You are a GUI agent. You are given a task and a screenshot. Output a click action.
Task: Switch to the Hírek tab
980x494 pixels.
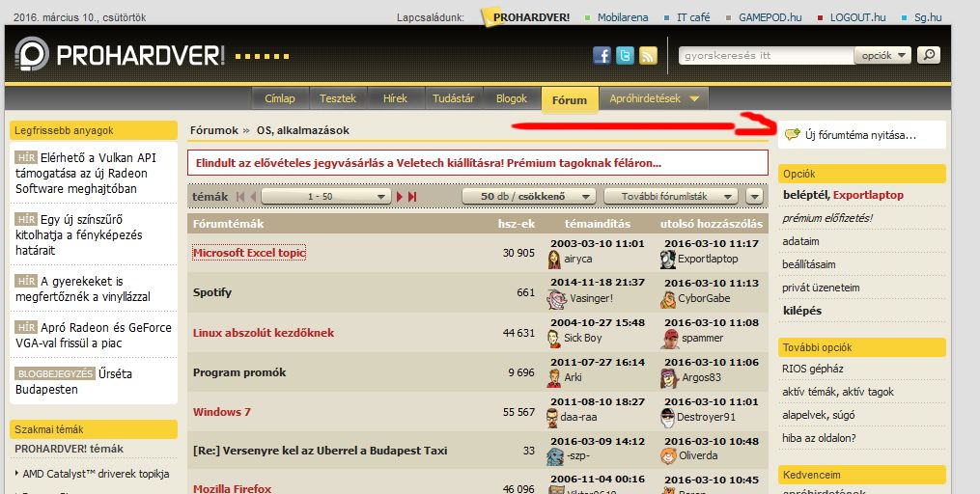tap(394, 98)
